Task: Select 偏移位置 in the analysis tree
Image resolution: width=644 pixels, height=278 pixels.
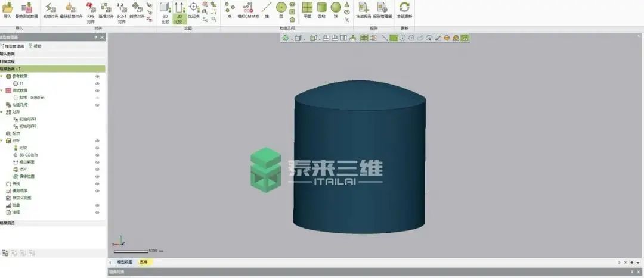Action: [x=27, y=176]
